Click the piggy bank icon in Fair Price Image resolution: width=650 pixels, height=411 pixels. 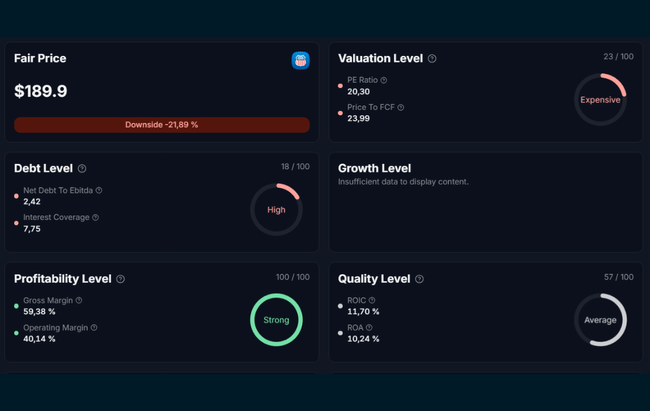coord(300,61)
